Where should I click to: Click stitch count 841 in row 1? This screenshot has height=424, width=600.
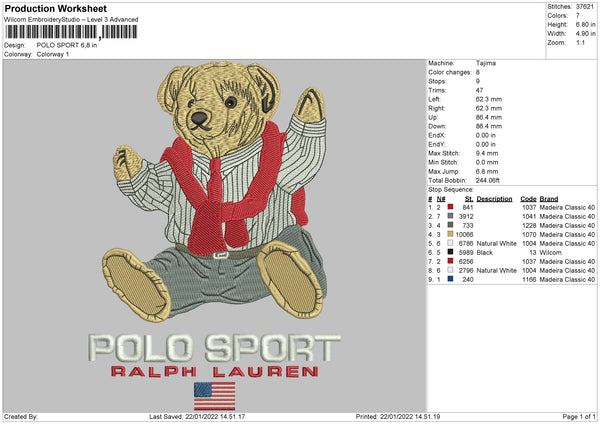(468, 207)
